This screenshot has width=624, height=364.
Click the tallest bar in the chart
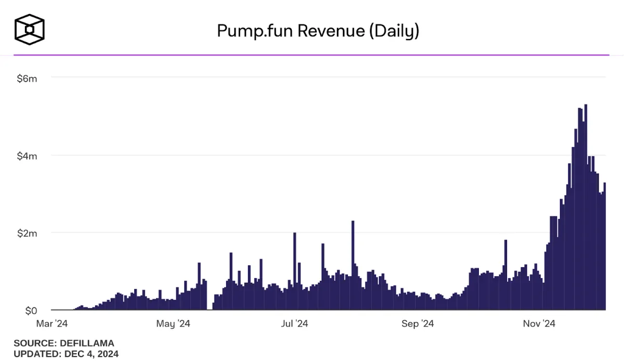click(586, 207)
